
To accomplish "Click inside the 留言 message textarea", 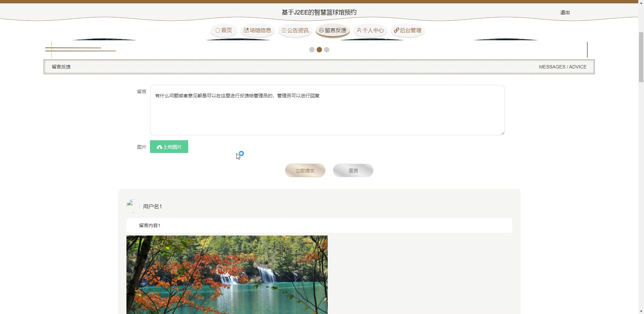I will (327, 110).
